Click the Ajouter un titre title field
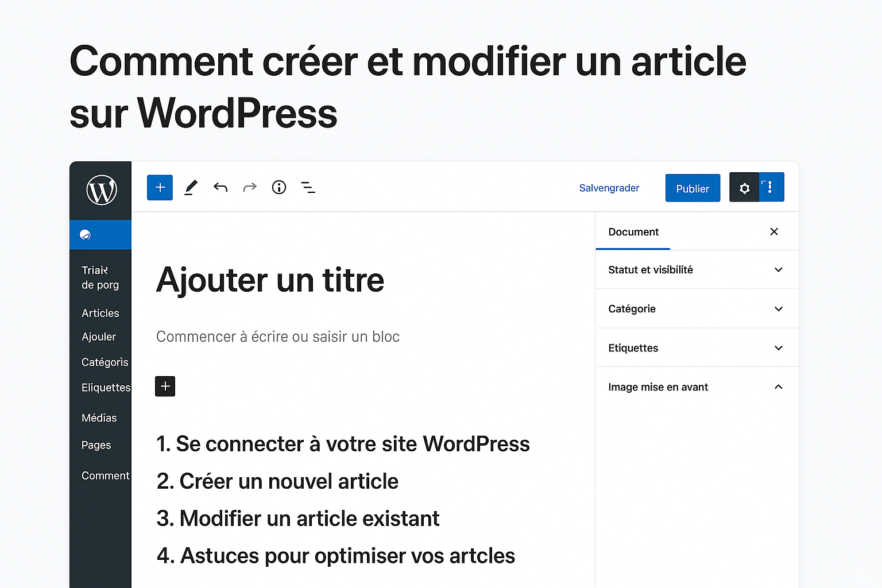Viewport: 882px width, 588px height. tap(270, 281)
